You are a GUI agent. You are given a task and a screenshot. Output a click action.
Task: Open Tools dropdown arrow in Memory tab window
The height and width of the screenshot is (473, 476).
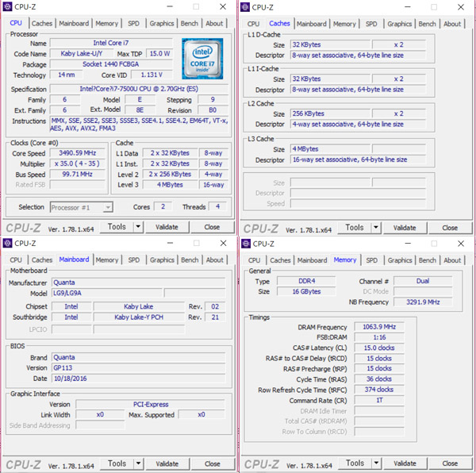click(376, 463)
